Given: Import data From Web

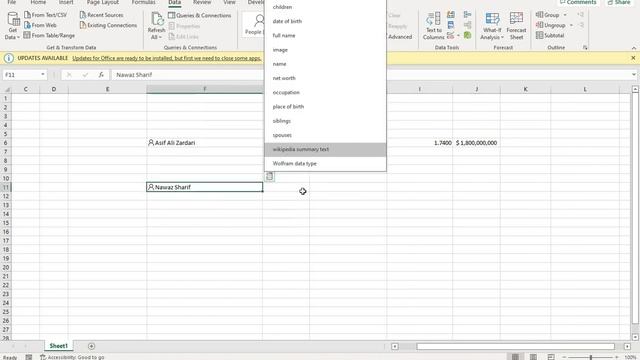Looking at the screenshot, I should [40, 25].
